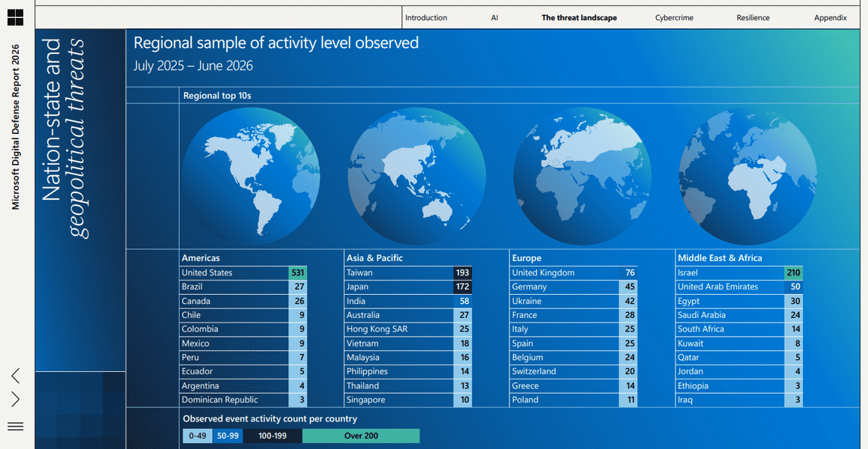
Task: Click the Regional top 10s heading
Action: click(217, 96)
